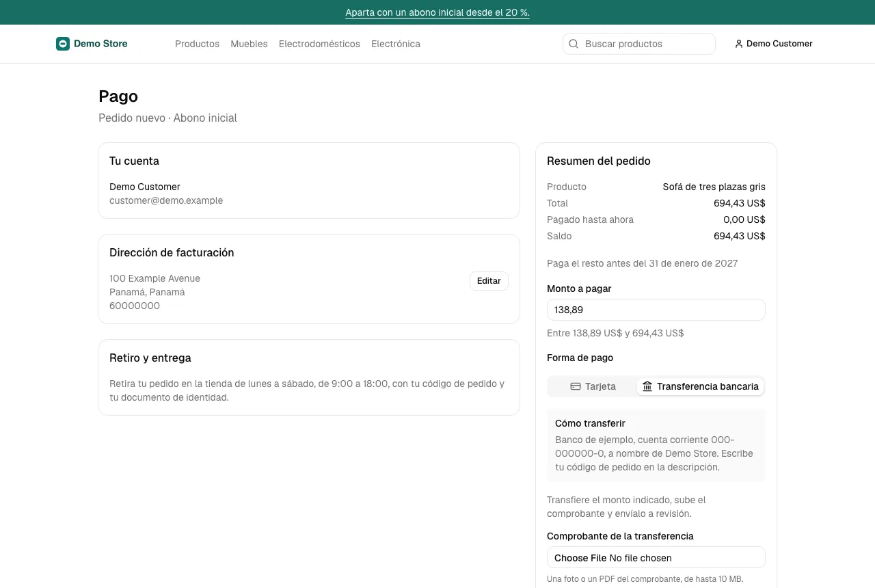Click the Demo Store logo icon
The image size is (875, 588).
[63, 44]
